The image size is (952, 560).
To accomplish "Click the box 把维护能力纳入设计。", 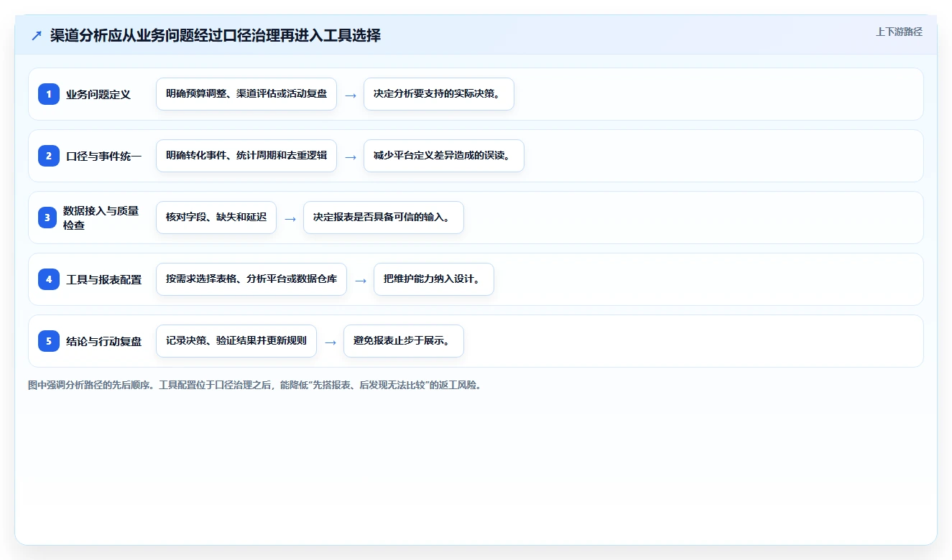I will (434, 279).
